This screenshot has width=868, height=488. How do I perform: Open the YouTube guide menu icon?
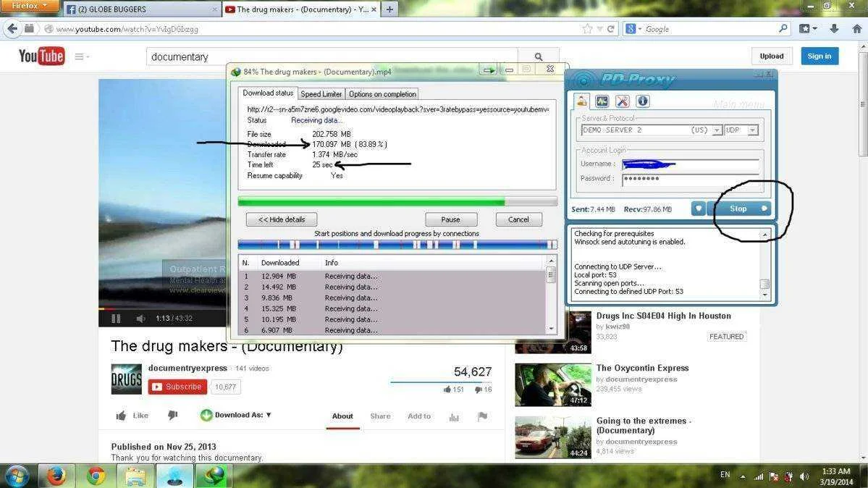pos(81,56)
